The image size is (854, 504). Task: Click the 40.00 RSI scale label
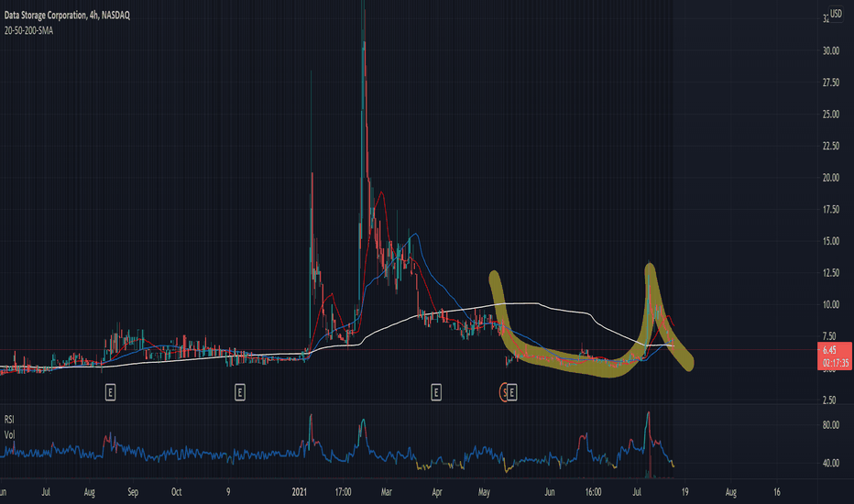(x=830, y=463)
